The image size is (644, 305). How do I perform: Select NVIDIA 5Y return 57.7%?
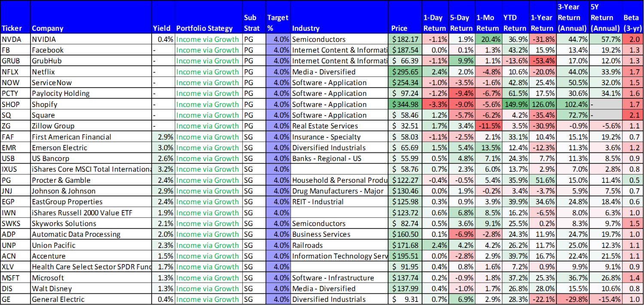tap(605, 39)
